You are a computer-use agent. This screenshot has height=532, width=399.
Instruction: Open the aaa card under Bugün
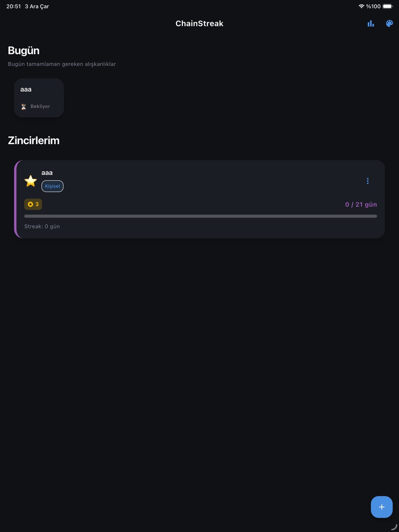(39, 98)
